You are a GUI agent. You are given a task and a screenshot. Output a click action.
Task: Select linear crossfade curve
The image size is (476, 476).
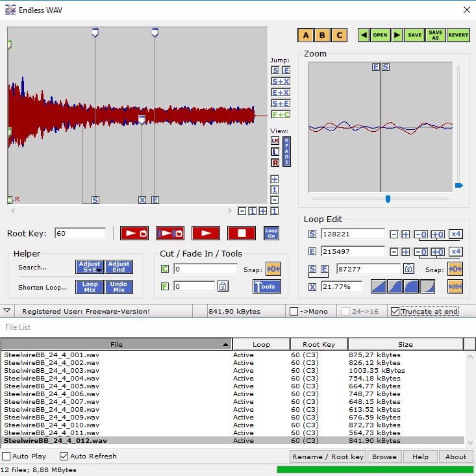click(x=379, y=286)
